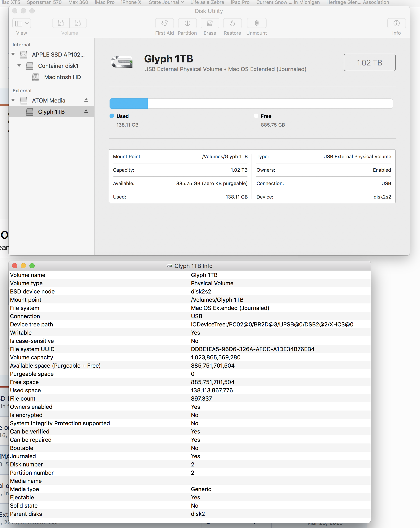
Task: Click the Restore toolbar icon
Action: [232, 23]
